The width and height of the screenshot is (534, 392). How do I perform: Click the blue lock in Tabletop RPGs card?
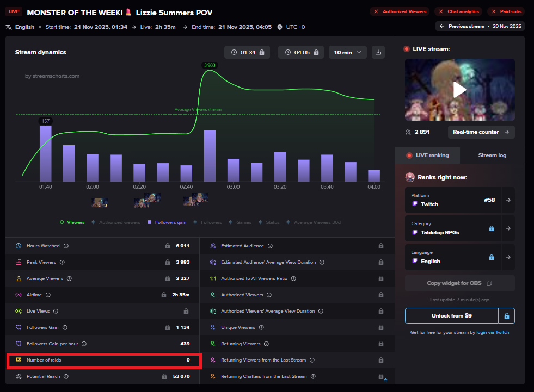492,228
